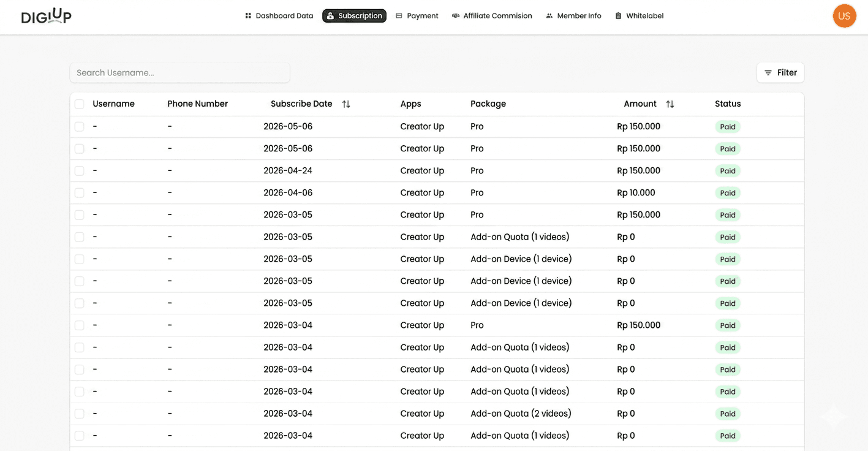Sort by Subscribe Date arrows icon
Viewport: 868px width, 451px height.
click(x=346, y=104)
